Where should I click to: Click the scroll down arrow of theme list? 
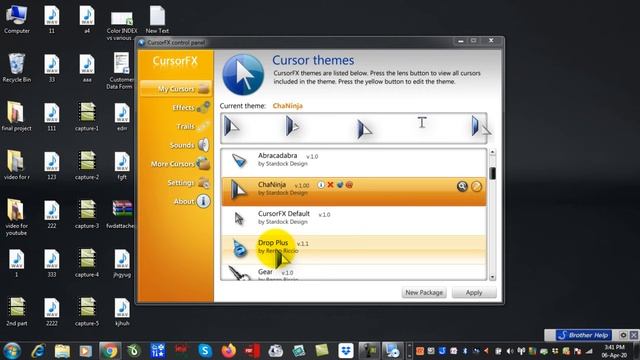coord(492,277)
